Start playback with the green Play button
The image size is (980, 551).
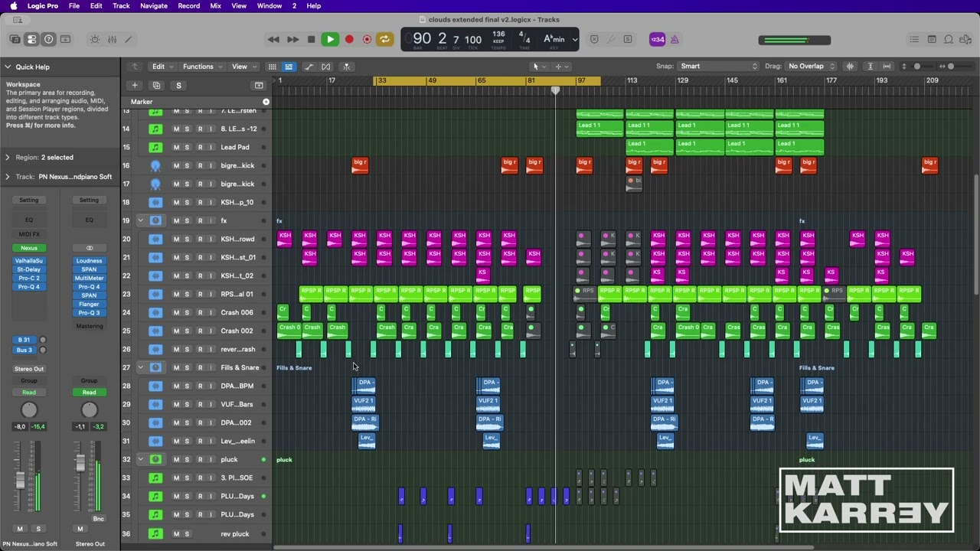point(330,39)
